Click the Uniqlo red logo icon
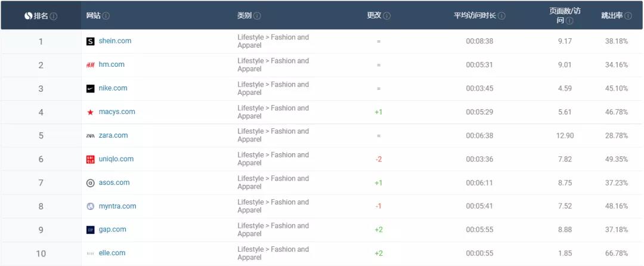This screenshot has width=644, height=266. coord(91,159)
